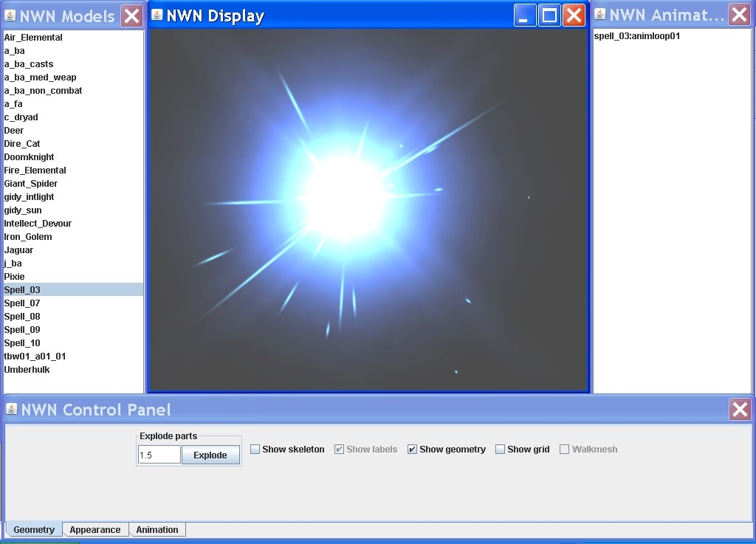The width and height of the screenshot is (756, 544).
Task: Choose Umberhulk from the models list
Action: coord(27,370)
